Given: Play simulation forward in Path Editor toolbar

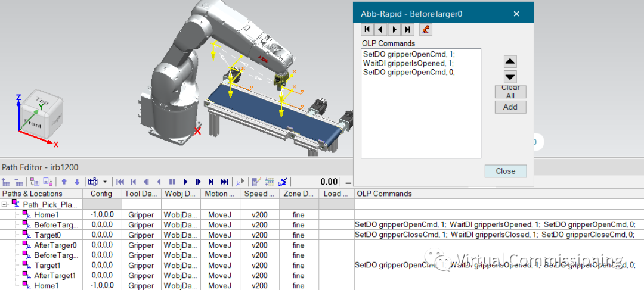Looking at the screenshot, I should point(185,182).
